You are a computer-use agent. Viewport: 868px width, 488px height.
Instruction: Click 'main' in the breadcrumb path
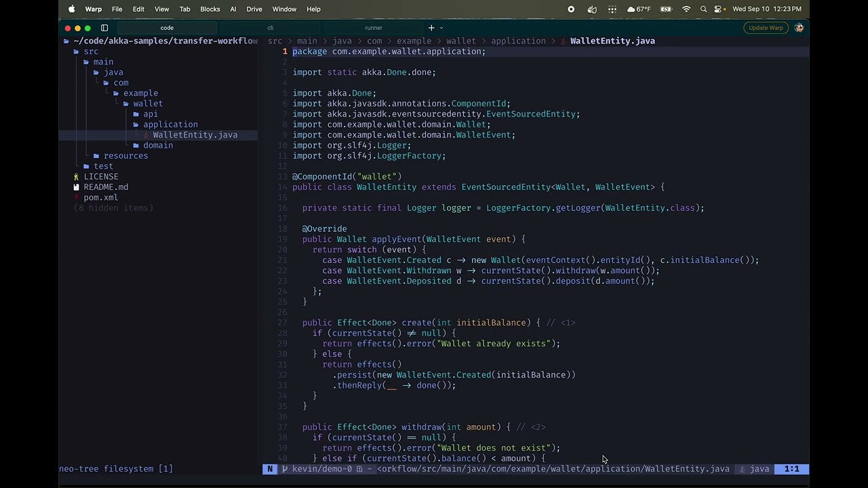(x=307, y=41)
